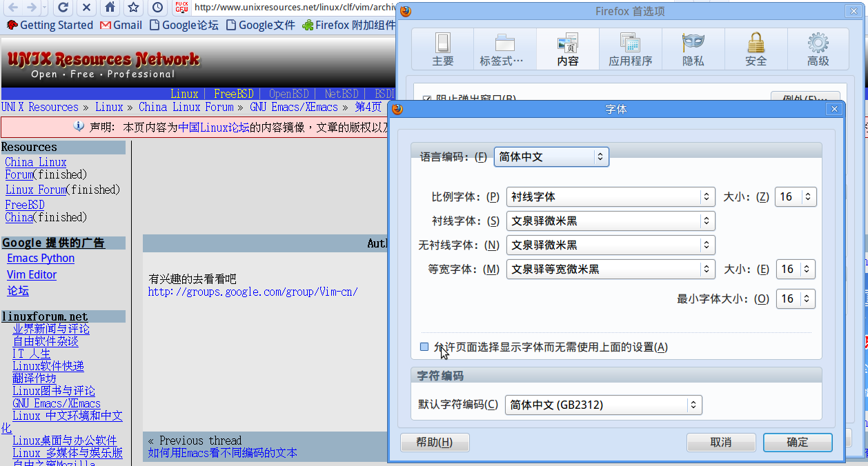The image size is (868, 466).
Task: Open the Google文件 bookmark
Action: click(x=261, y=26)
